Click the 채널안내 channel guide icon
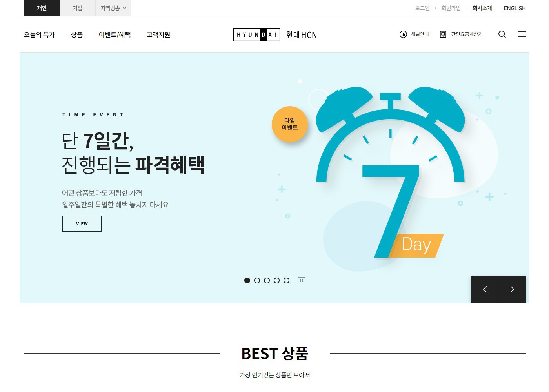This screenshot has height=392, width=549. click(x=403, y=34)
